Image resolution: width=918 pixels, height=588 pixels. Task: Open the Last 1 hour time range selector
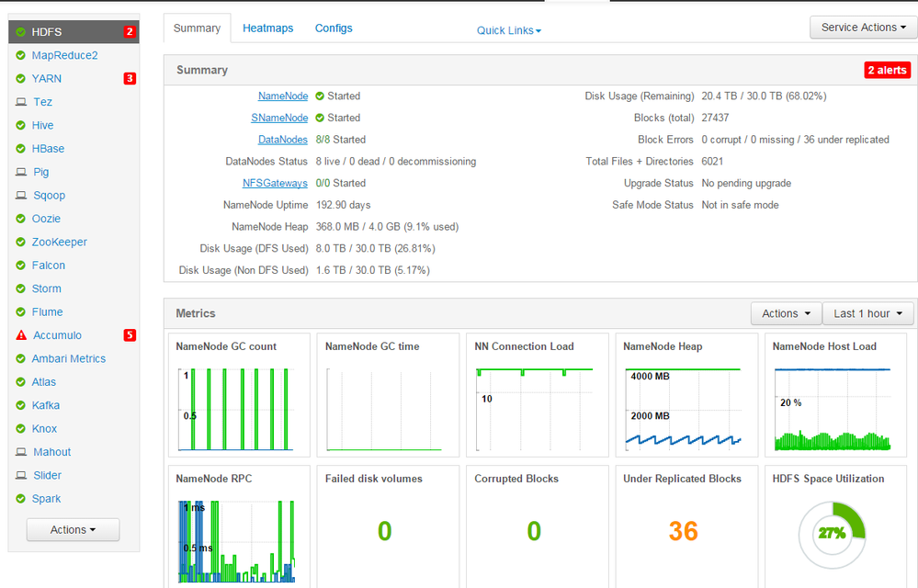[867, 312]
